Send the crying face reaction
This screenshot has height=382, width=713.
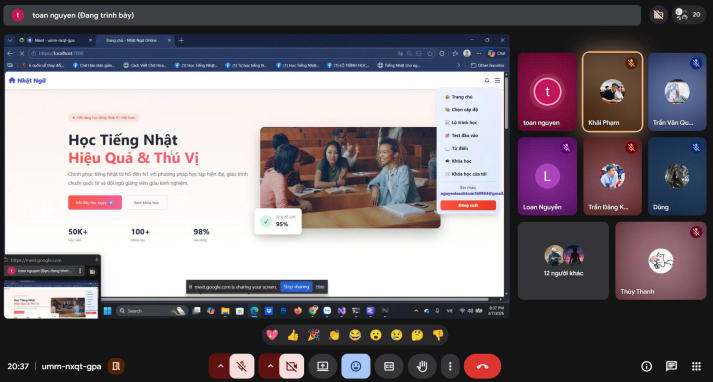(x=397, y=335)
